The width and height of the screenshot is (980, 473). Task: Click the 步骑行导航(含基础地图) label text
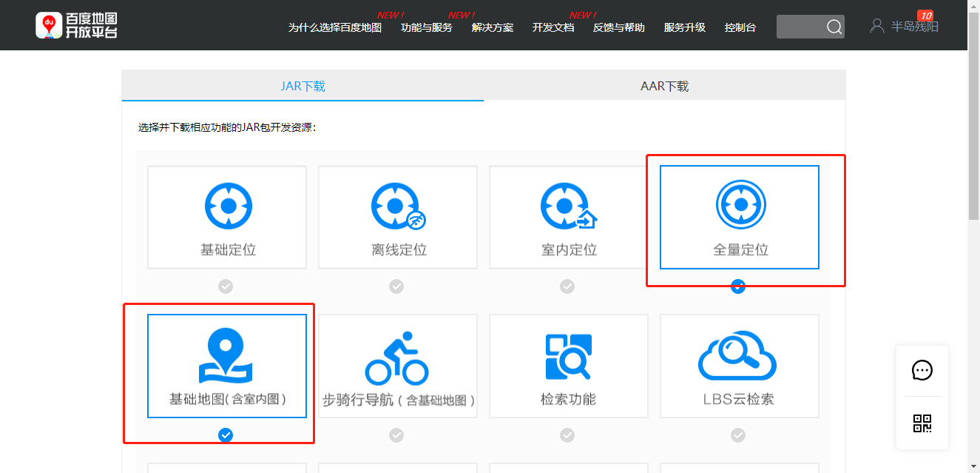coord(399,400)
